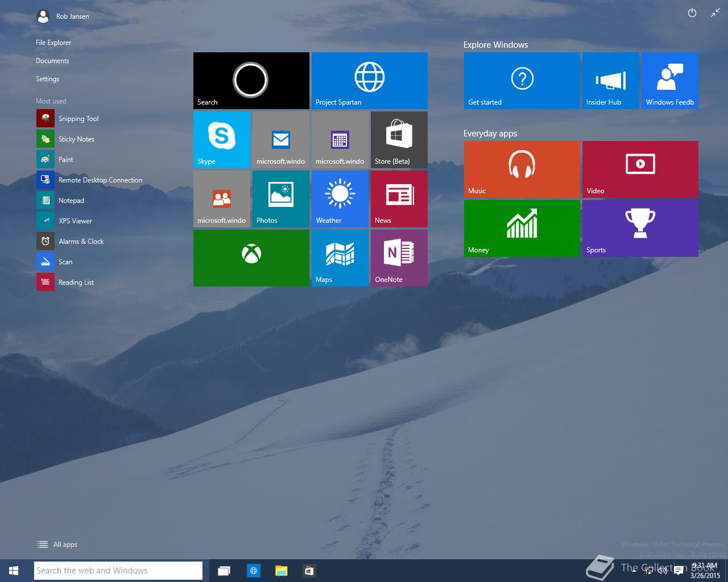Launch Project Spartan from taskbar
The height and width of the screenshot is (582, 728).
254,571
